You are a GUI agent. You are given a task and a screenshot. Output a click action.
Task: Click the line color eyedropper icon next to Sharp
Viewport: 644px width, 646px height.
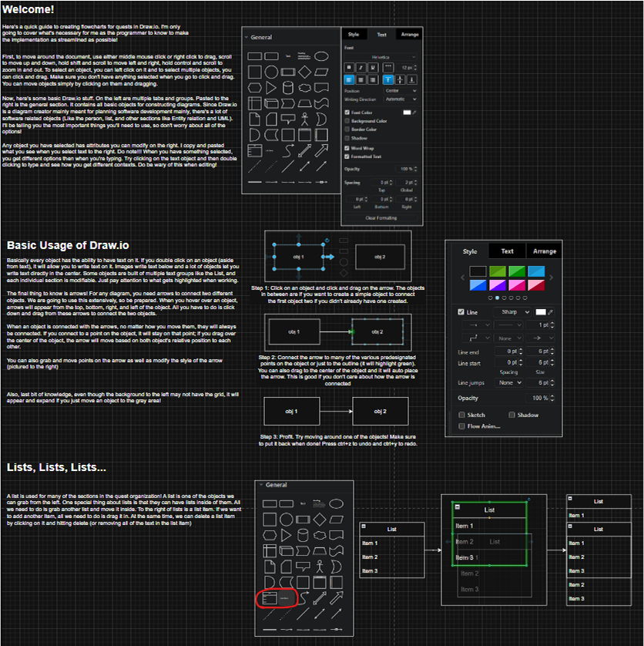551,312
